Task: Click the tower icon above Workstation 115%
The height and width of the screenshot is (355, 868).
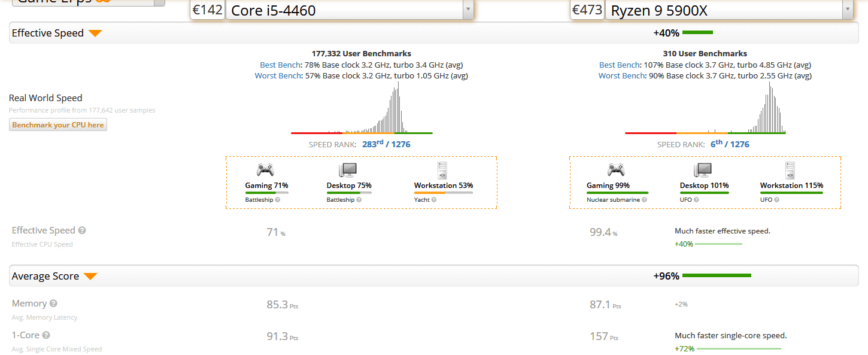Action: coord(790,171)
